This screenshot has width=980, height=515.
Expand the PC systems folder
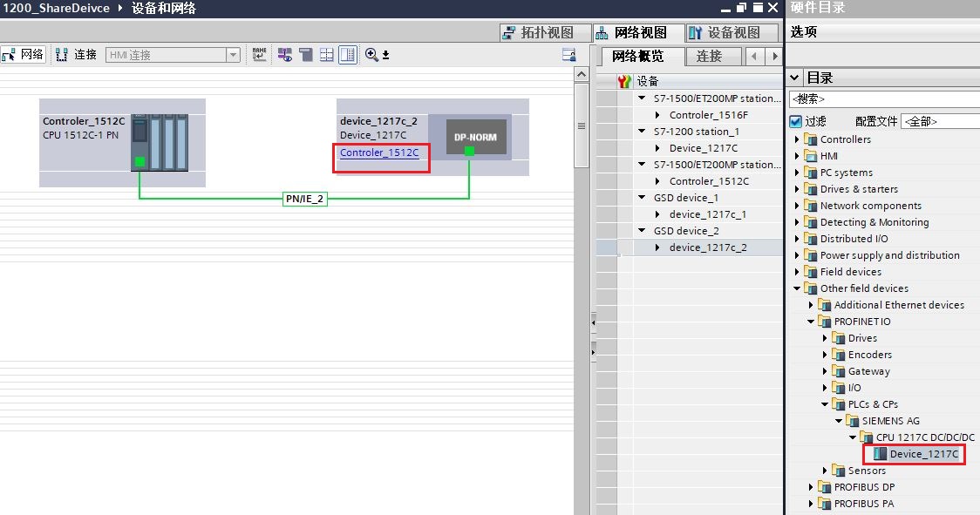(x=797, y=173)
